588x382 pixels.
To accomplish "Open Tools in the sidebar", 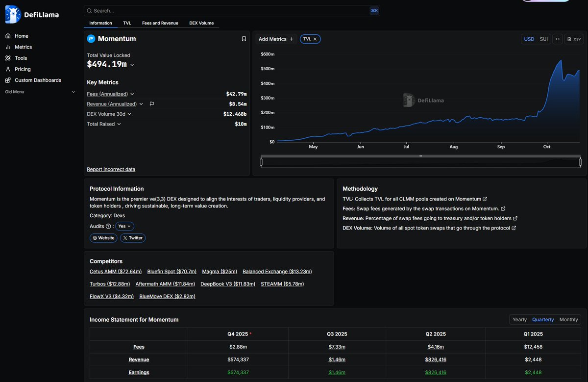I will tap(16, 58).
